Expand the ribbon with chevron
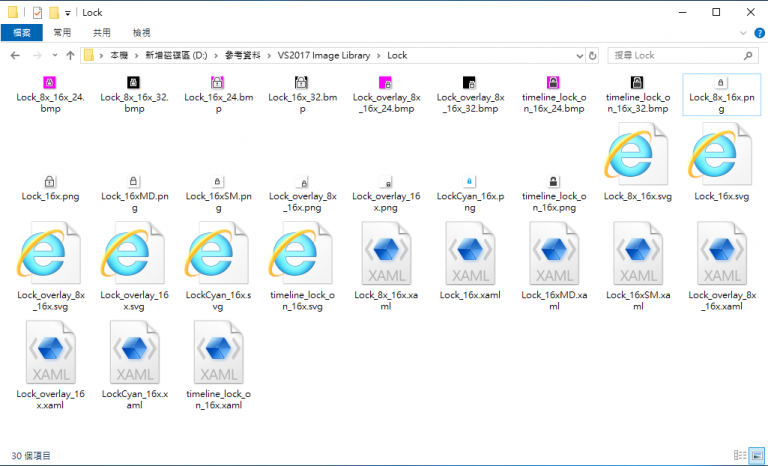This screenshot has height=466, width=768. [x=743, y=33]
